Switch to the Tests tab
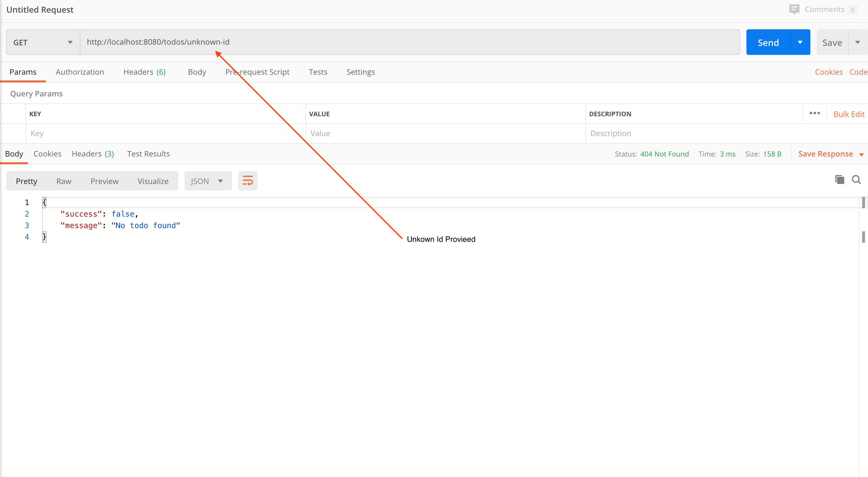 pos(318,72)
